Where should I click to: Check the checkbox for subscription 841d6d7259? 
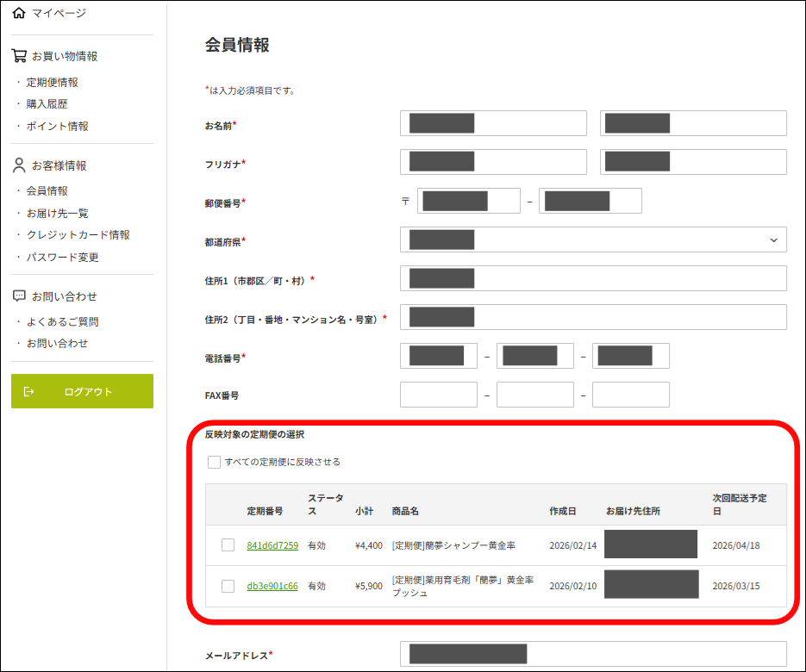228,544
